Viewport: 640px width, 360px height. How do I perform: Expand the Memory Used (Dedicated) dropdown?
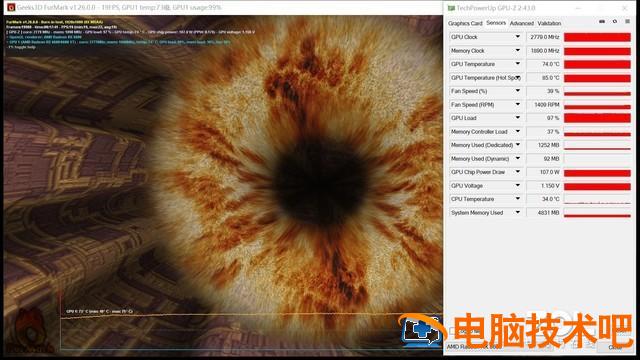click(518, 144)
